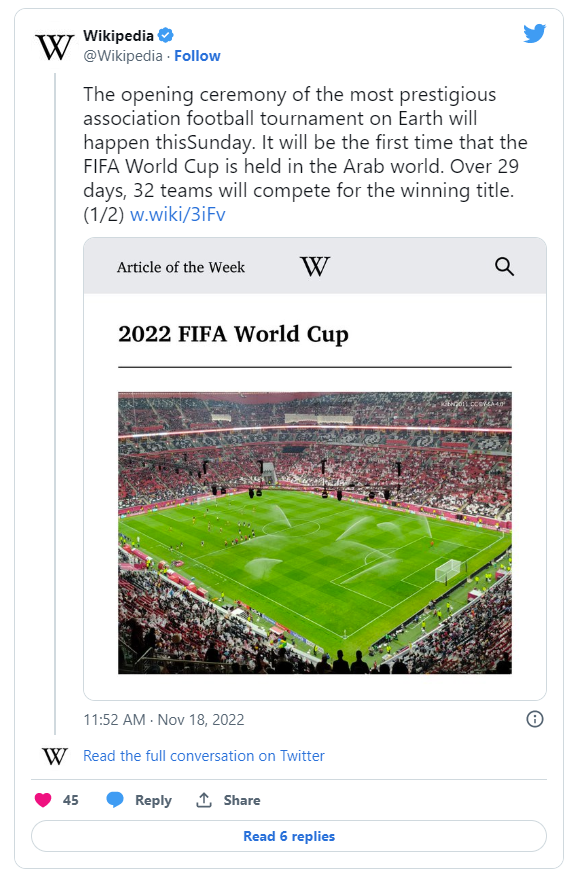The width and height of the screenshot is (585, 877).
Task: Click the Wikipedia W logo in card header
Action: coord(315,266)
